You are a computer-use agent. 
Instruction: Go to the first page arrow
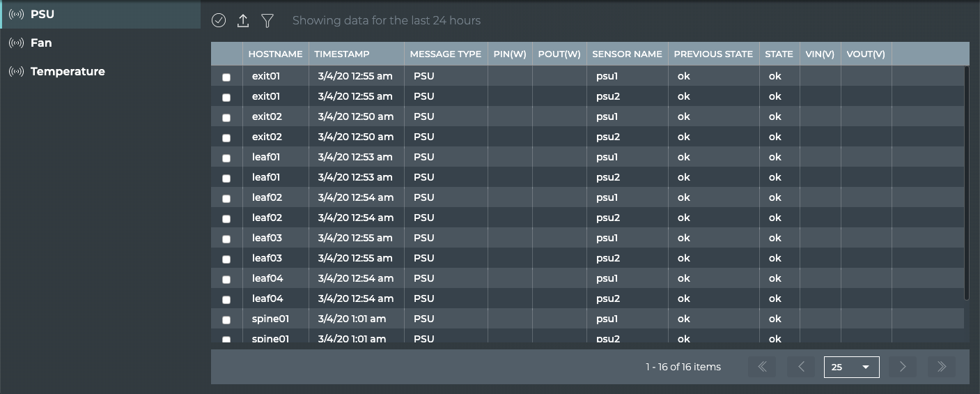point(762,367)
